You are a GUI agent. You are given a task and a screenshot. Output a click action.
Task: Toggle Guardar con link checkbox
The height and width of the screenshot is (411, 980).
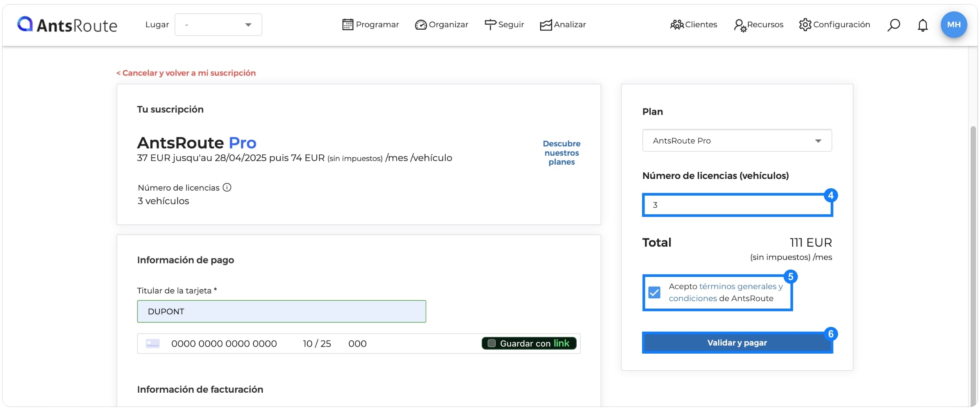point(492,344)
